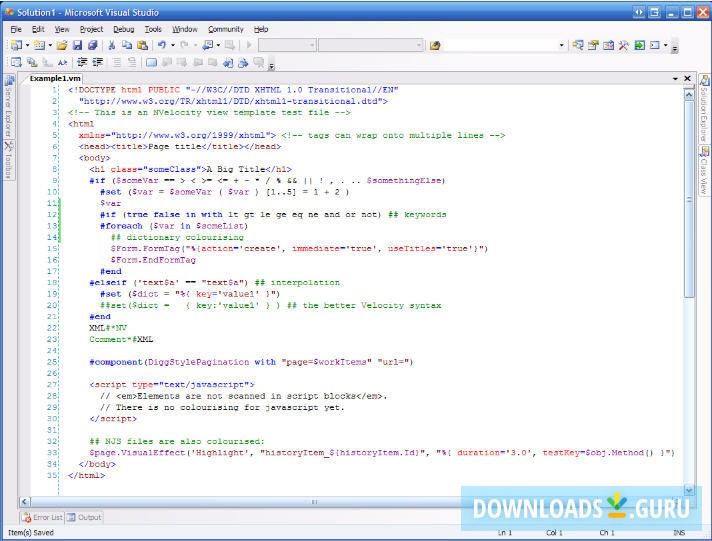
Task: Open the New Project dropdown arrow
Action: 27,45
